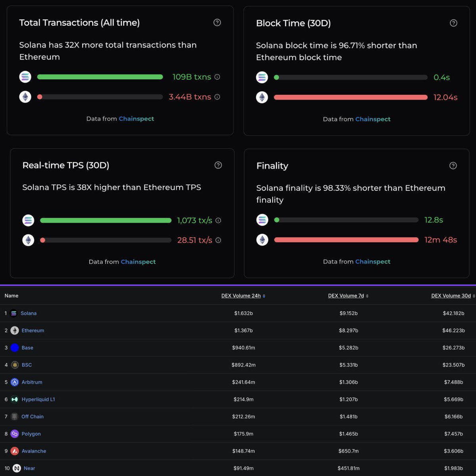476x476 pixels.
Task: Click Ethereum icon in the DEX table
Action: 15,330
